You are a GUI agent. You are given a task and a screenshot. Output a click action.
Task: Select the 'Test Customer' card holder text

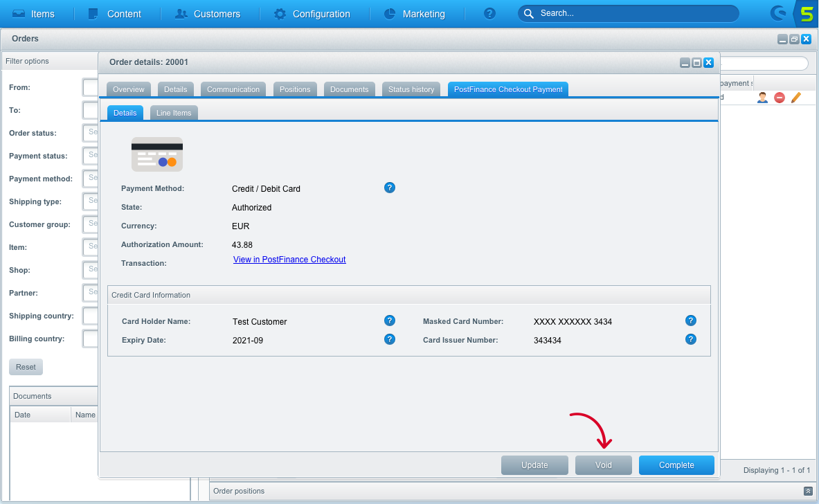(x=260, y=322)
